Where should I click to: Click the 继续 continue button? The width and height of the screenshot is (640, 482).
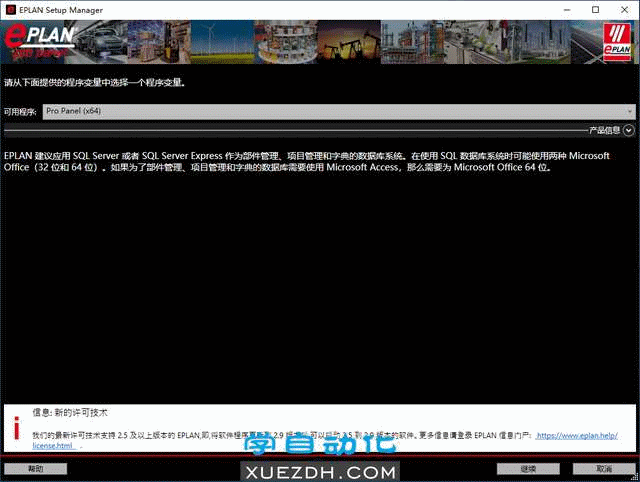click(x=528, y=469)
